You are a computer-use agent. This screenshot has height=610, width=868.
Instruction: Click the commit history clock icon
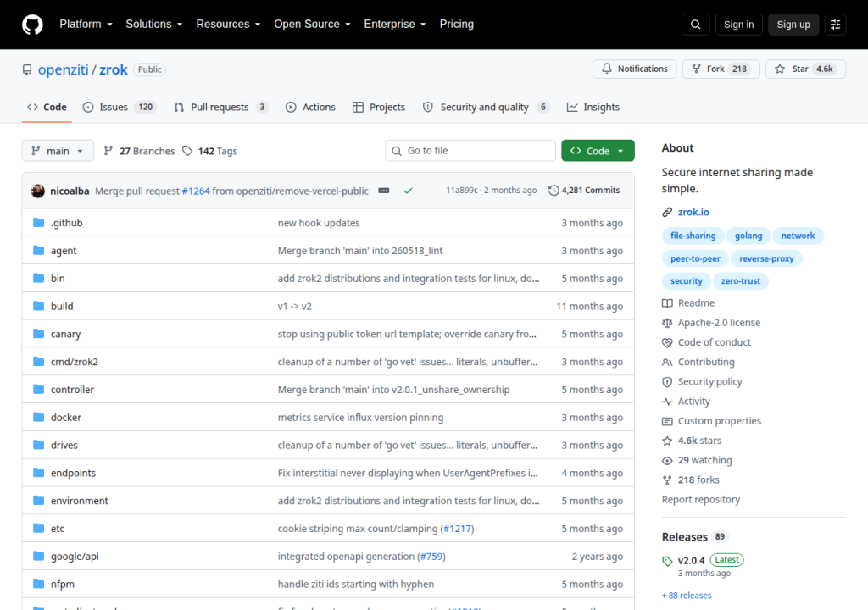pyautogui.click(x=554, y=191)
